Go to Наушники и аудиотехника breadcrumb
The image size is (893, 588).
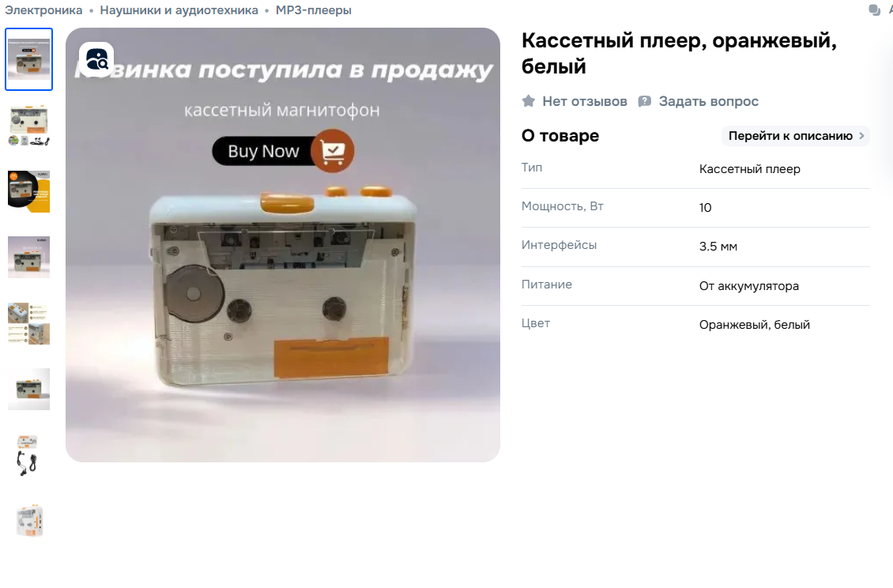pyautogui.click(x=179, y=10)
